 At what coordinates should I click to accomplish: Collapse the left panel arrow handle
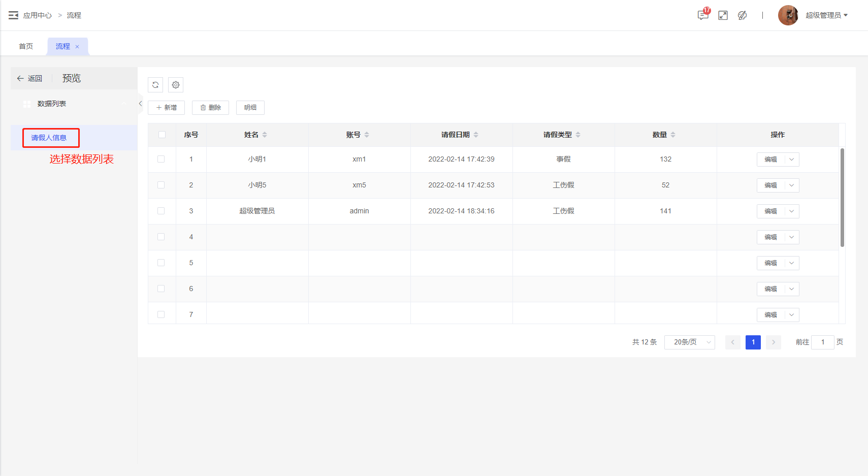tap(140, 104)
